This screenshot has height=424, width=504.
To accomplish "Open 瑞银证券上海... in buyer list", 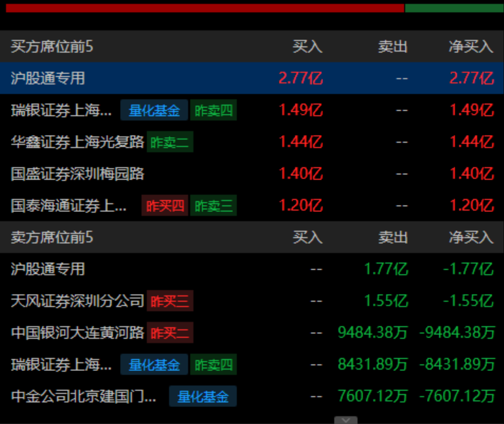I will tap(61, 110).
